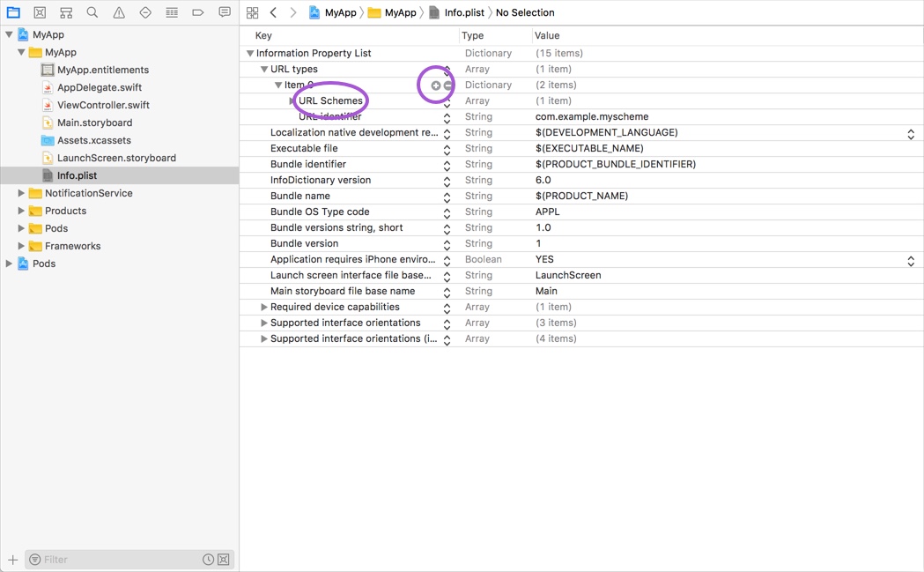Collapse the MyApp group folder
The height and width of the screenshot is (572, 924).
(21, 53)
